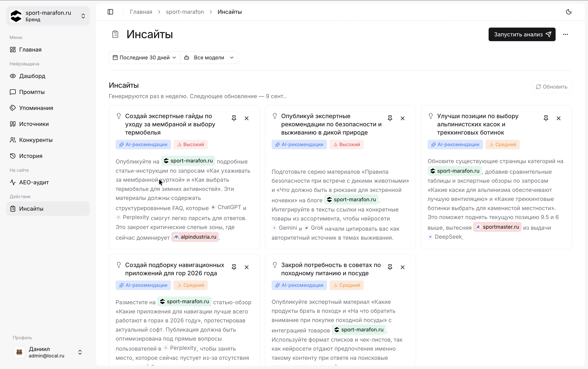
Task: Open title Создай подборку навигационных приложений
Action: click(175, 269)
